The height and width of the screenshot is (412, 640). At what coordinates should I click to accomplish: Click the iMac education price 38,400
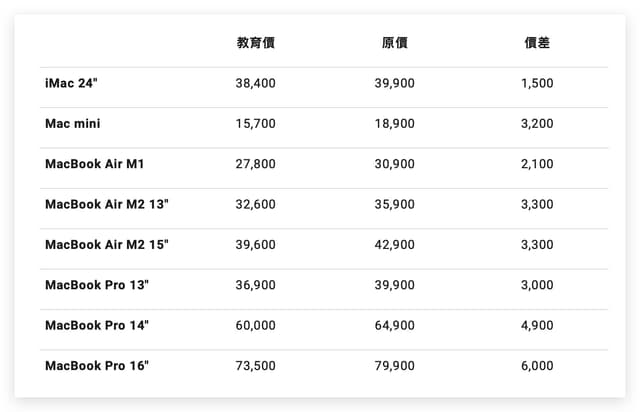[x=256, y=83]
